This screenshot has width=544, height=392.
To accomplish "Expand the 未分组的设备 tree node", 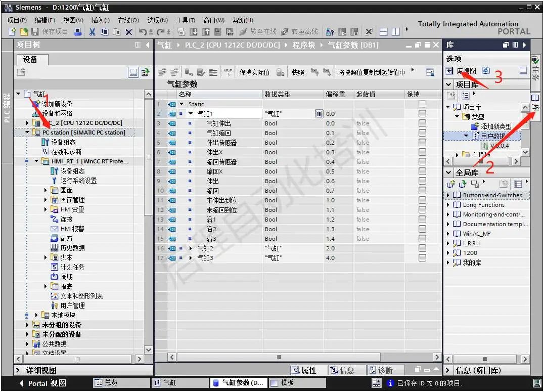I will tap(27, 325).
